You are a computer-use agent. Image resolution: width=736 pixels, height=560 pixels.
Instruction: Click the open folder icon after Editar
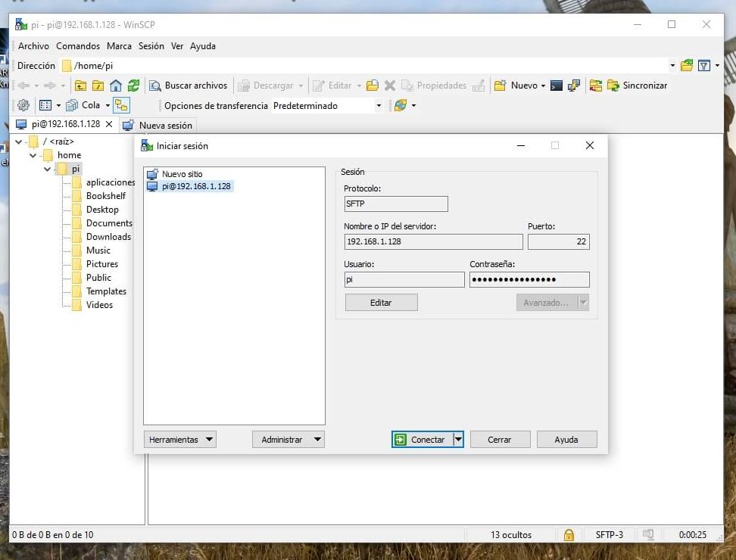tap(373, 86)
